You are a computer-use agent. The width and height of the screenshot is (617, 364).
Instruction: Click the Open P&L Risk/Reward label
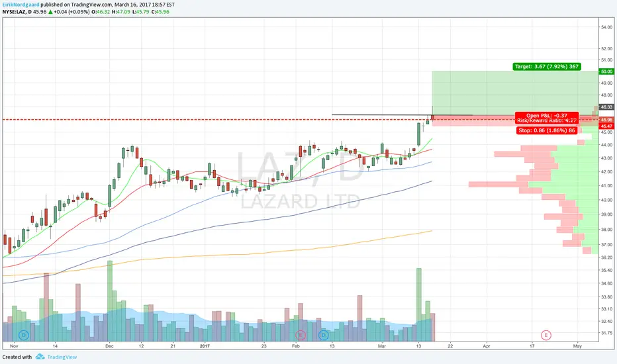click(x=547, y=118)
